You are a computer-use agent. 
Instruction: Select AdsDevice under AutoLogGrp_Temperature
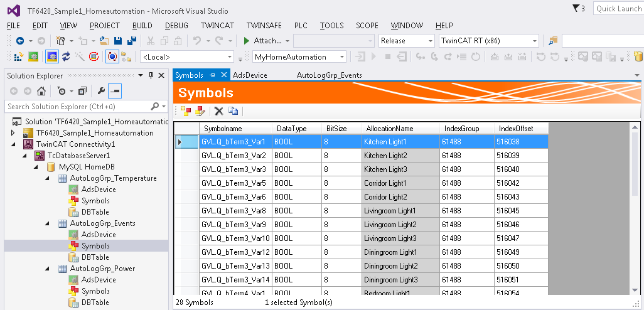pos(99,190)
